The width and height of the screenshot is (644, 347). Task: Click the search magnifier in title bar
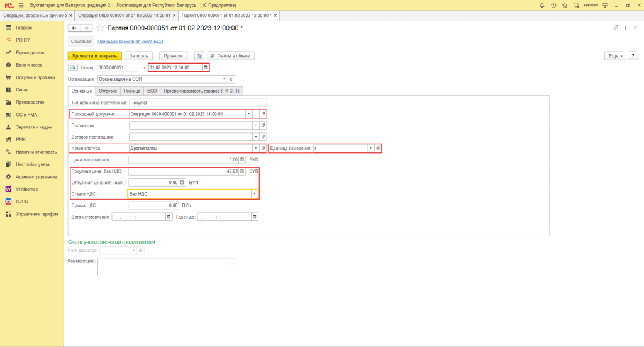pyautogui.click(x=576, y=5)
